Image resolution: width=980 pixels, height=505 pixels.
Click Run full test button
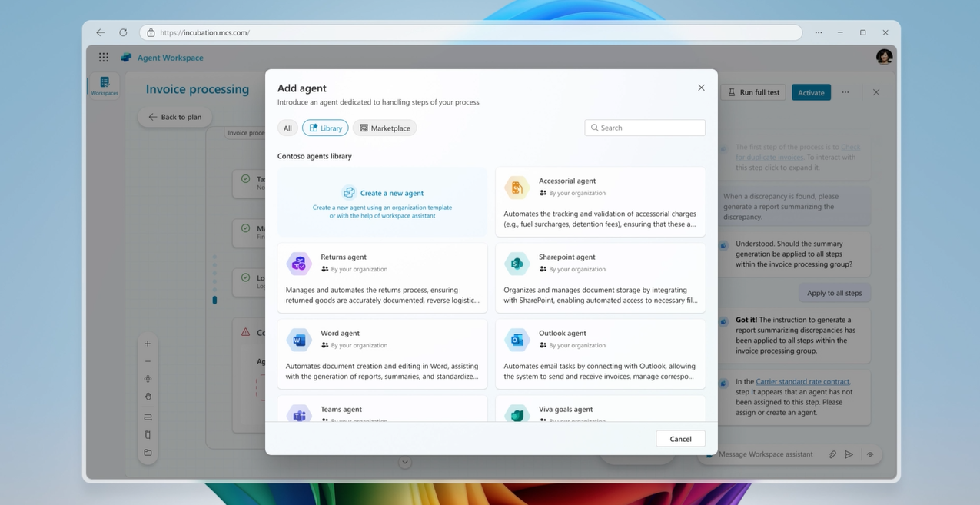(753, 92)
